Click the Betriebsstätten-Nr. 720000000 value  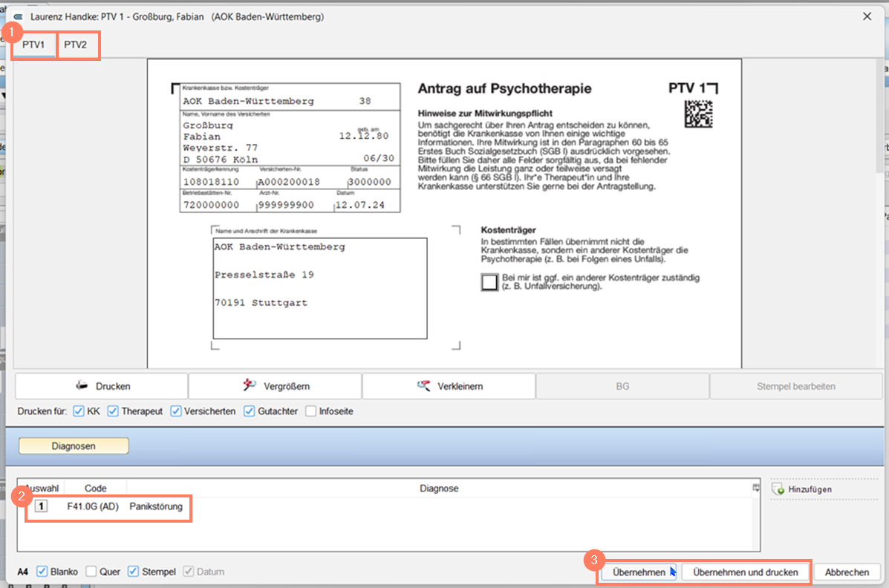tap(211, 205)
